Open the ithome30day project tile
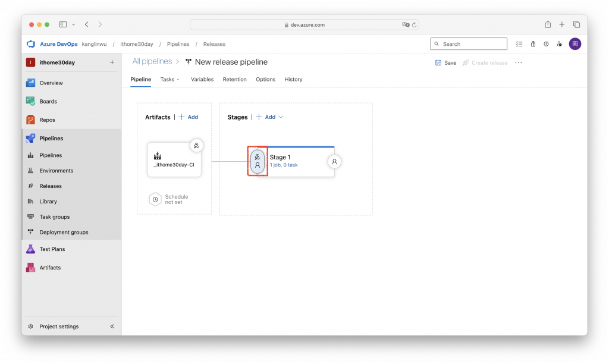609x364 pixels. tap(31, 62)
